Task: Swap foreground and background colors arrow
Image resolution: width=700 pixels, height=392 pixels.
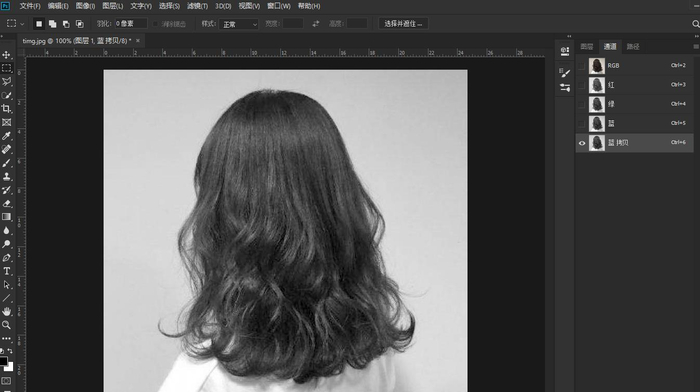Action: (10, 351)
